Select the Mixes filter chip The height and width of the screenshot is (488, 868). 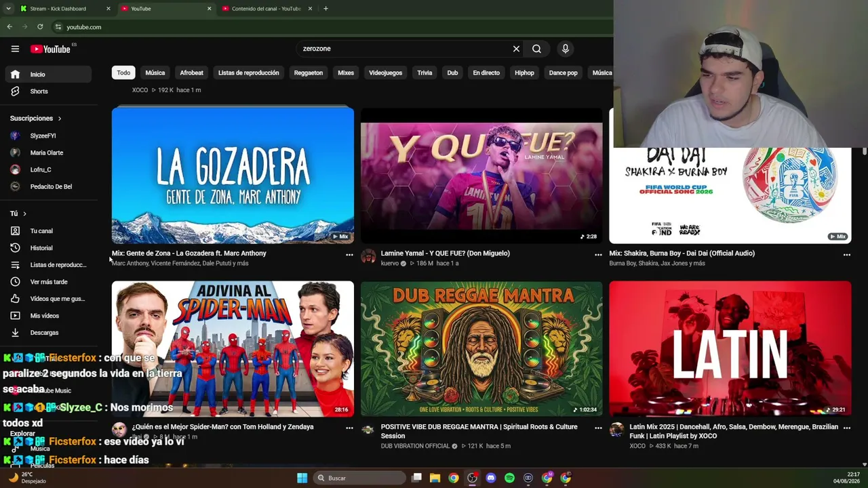pyautogui.click(x=346, y=73)
